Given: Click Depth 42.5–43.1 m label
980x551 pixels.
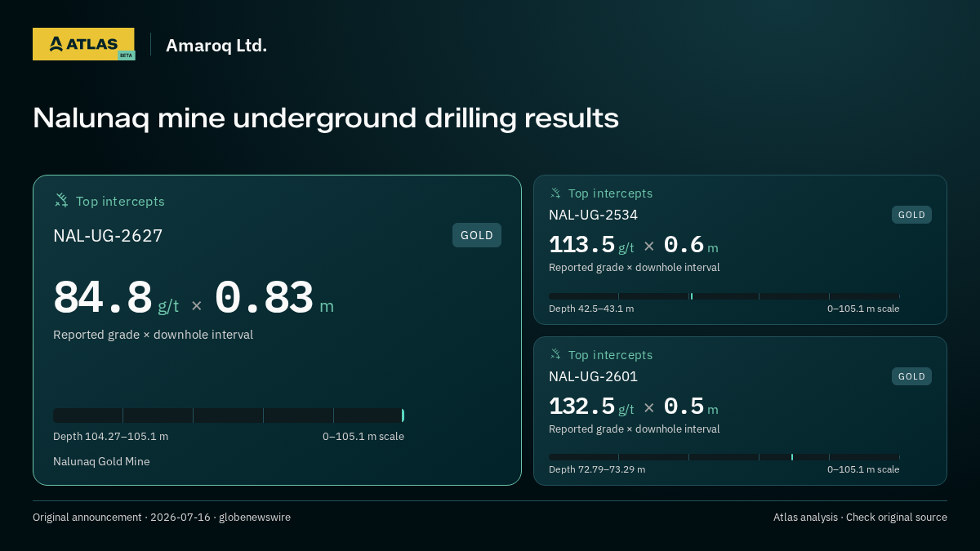Looking at the screenshot, I should click(591, 309).
